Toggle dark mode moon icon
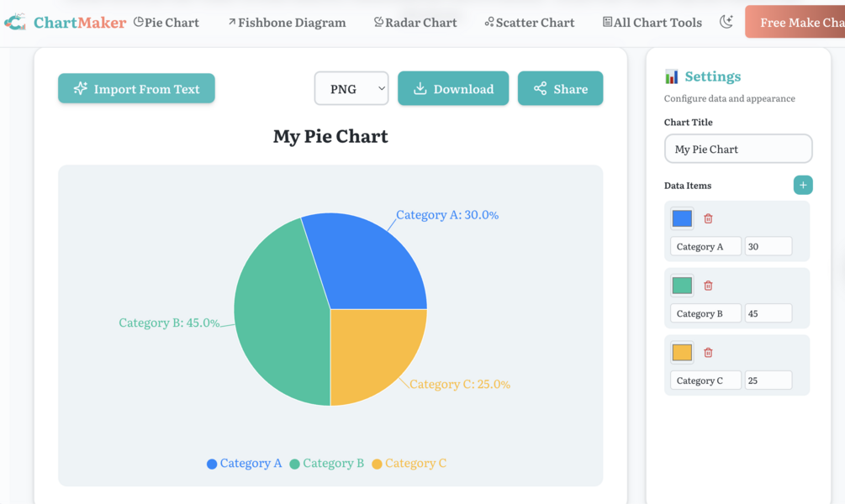Image resolution: width=845 pixels, height=504 pixels. (726, 22)
